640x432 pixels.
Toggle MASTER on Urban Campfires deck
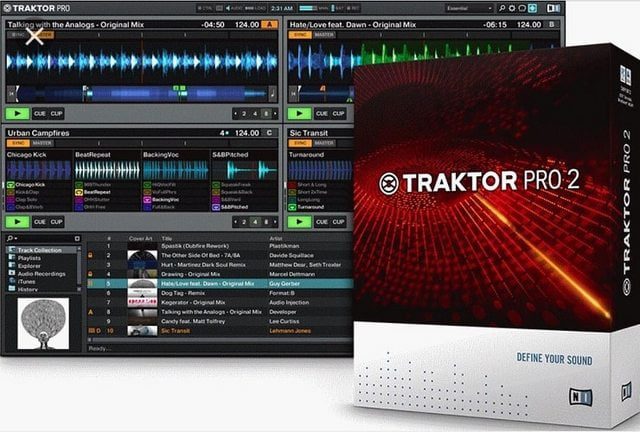(42, 143)
